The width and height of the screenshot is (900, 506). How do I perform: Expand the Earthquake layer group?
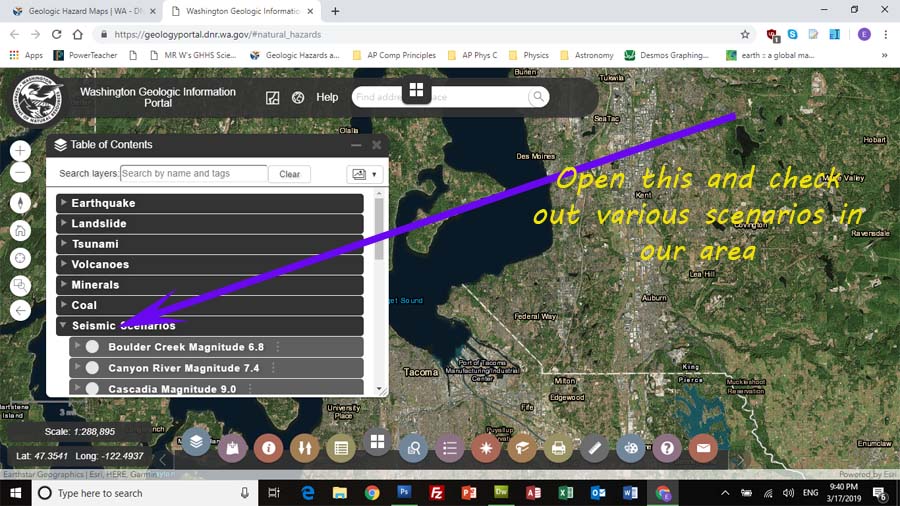(64, 203)
